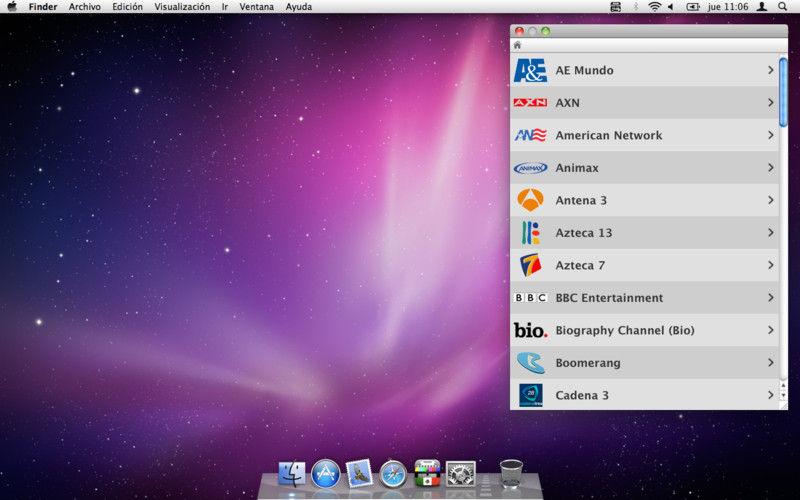Choose American Network channel text

(x=609, y=135)
